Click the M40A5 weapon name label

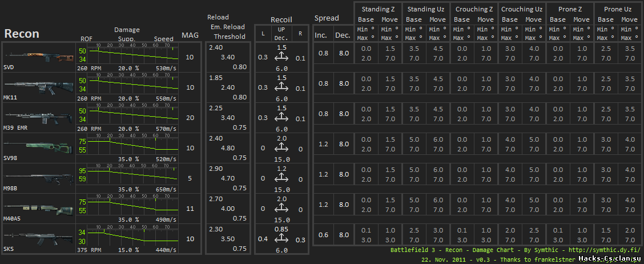(12, 219)
